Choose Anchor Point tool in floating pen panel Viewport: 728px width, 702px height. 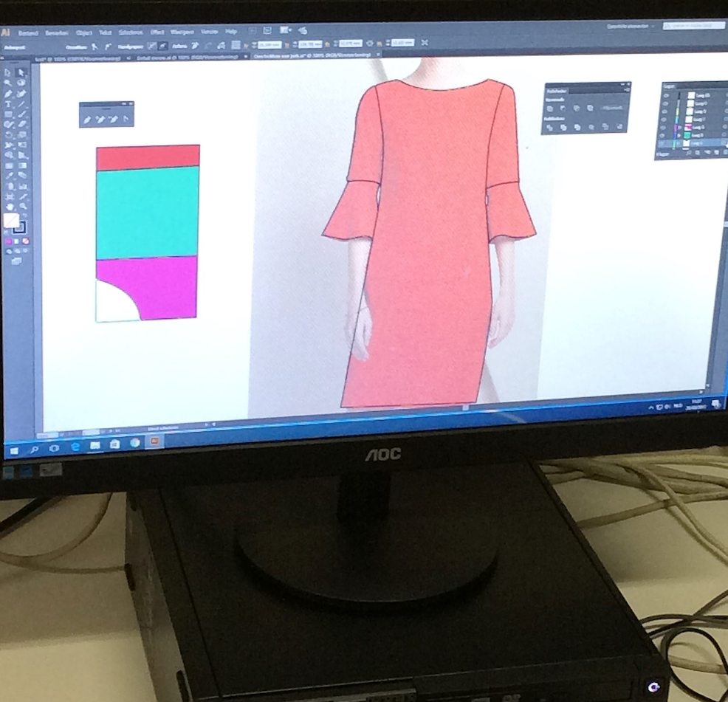[126, 120]
